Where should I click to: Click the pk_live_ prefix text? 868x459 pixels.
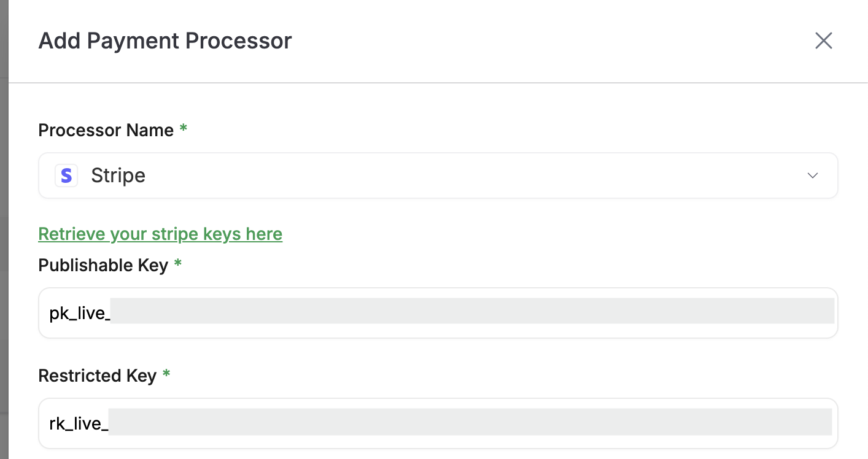click(79, 314)
